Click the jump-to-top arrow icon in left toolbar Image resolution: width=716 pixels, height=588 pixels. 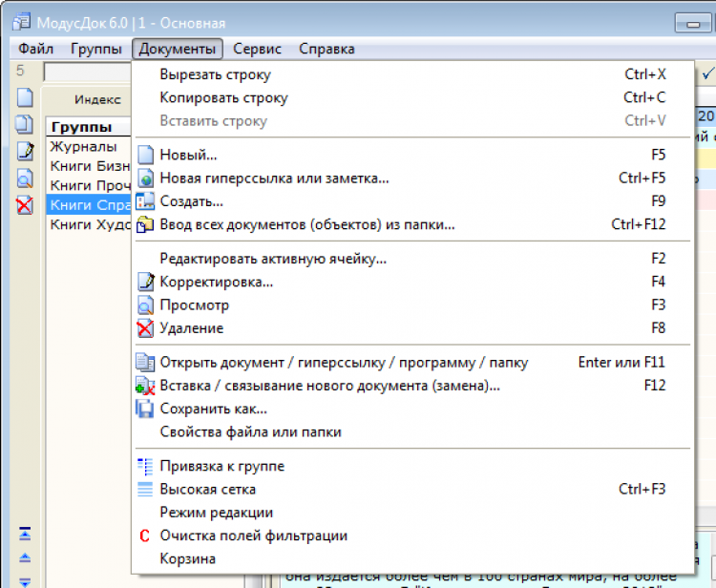pyautogui.click(x=25, y=534)
